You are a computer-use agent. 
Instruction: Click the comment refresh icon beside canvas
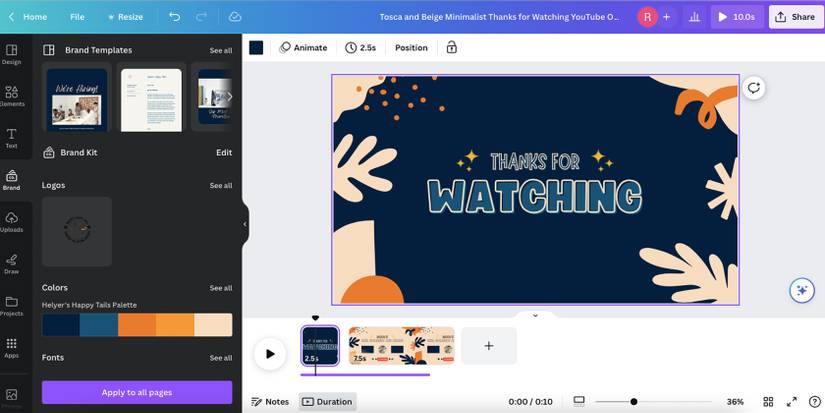click(754, 88)
